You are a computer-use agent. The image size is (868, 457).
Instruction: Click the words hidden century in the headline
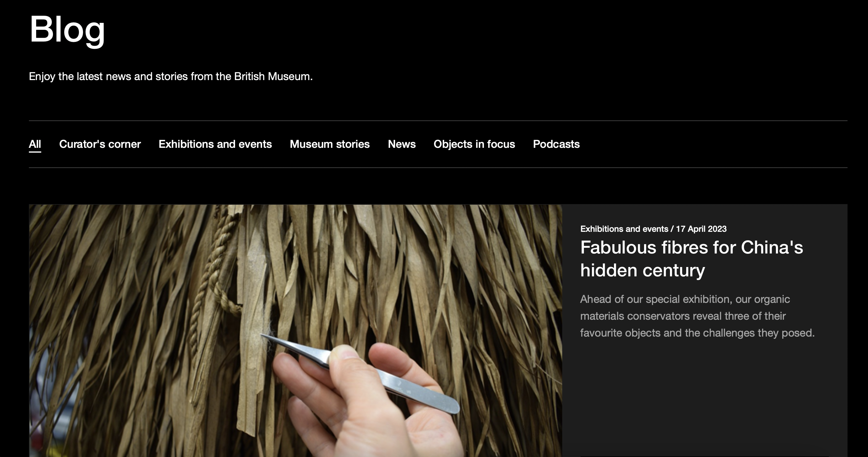pos(643,270)
